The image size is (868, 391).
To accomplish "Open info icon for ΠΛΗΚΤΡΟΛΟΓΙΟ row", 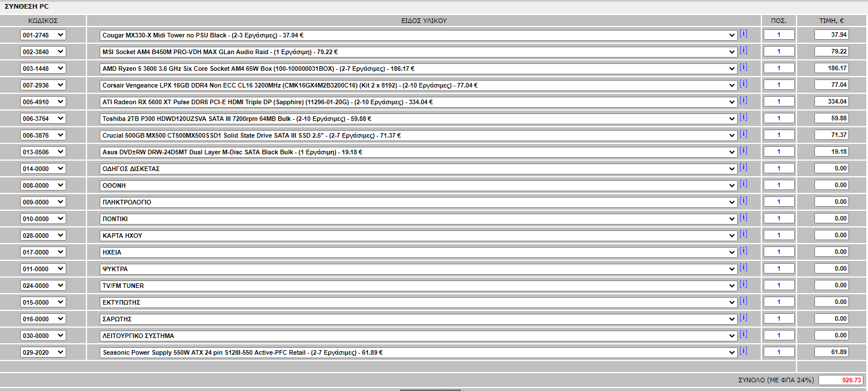I will [x=744, y=200].
